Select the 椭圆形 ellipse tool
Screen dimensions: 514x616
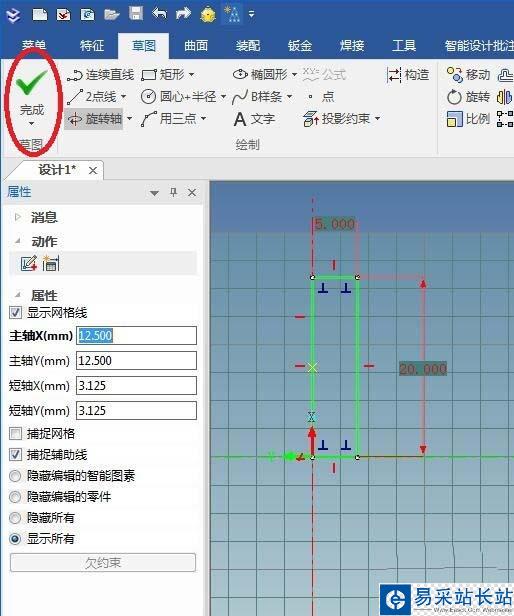coord(260,74)
